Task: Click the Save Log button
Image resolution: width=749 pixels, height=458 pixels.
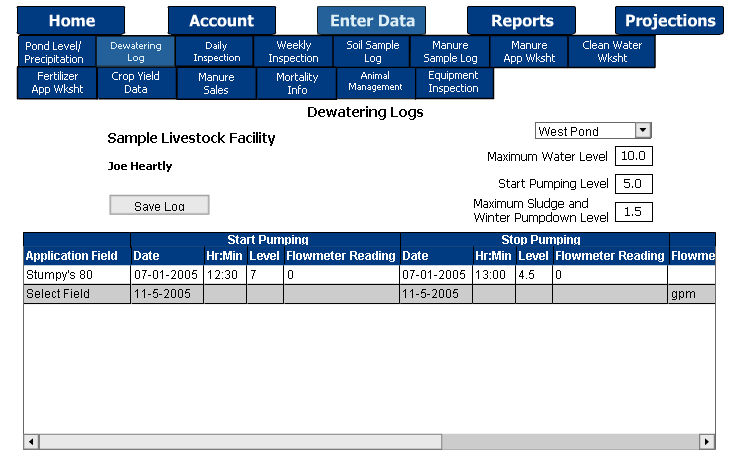Action: point(159,205)
